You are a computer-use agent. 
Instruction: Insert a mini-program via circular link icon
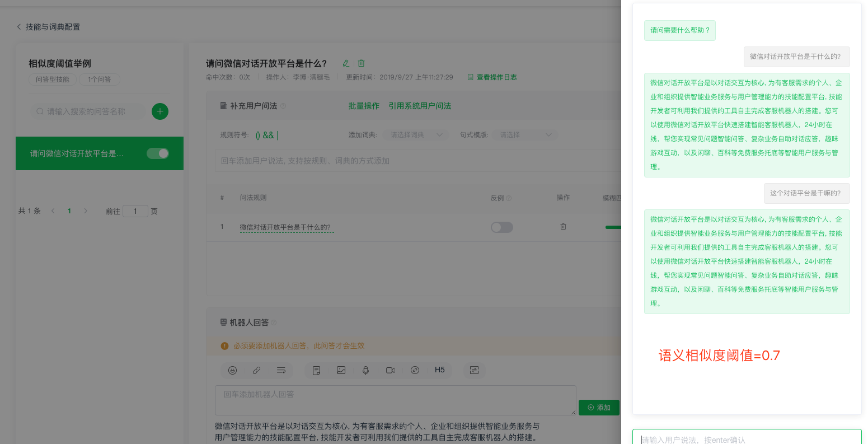pyautogui.click(x=415, y=370)
